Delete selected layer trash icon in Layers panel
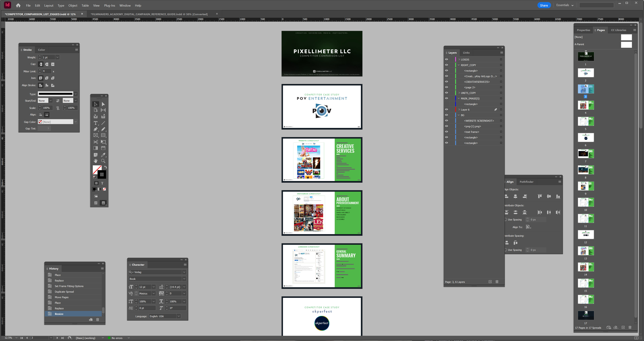This screenshot has height=341, width=644. tap(497, 282)
